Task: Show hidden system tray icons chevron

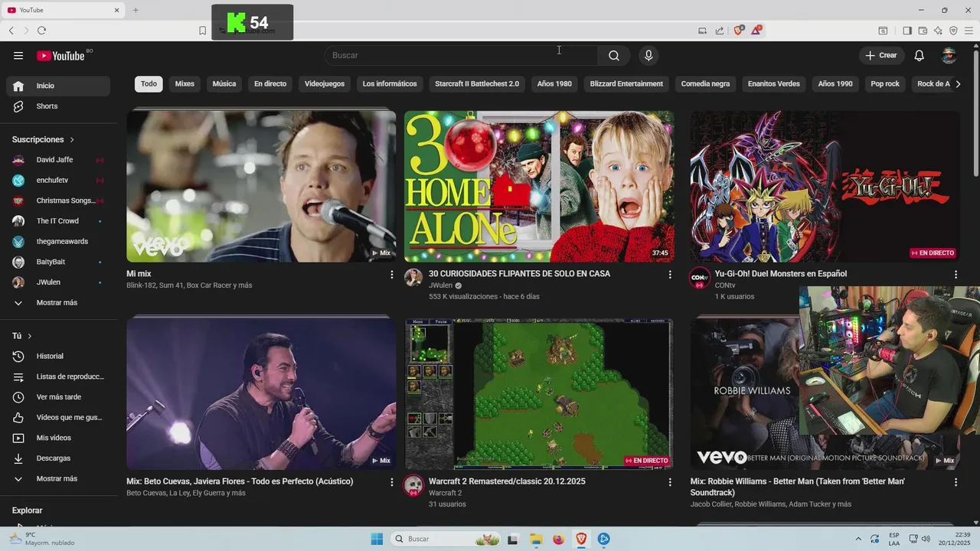Action: pos(857,539)
